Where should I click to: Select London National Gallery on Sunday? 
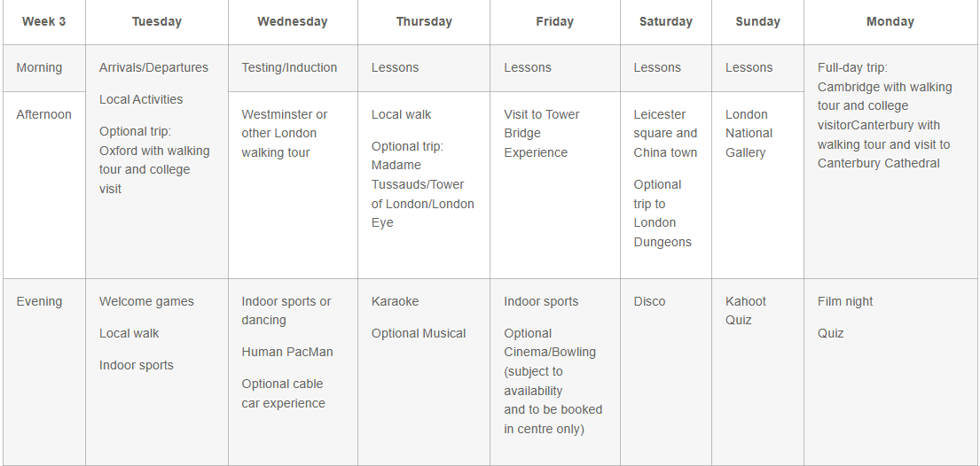click(x=749, y=133)
